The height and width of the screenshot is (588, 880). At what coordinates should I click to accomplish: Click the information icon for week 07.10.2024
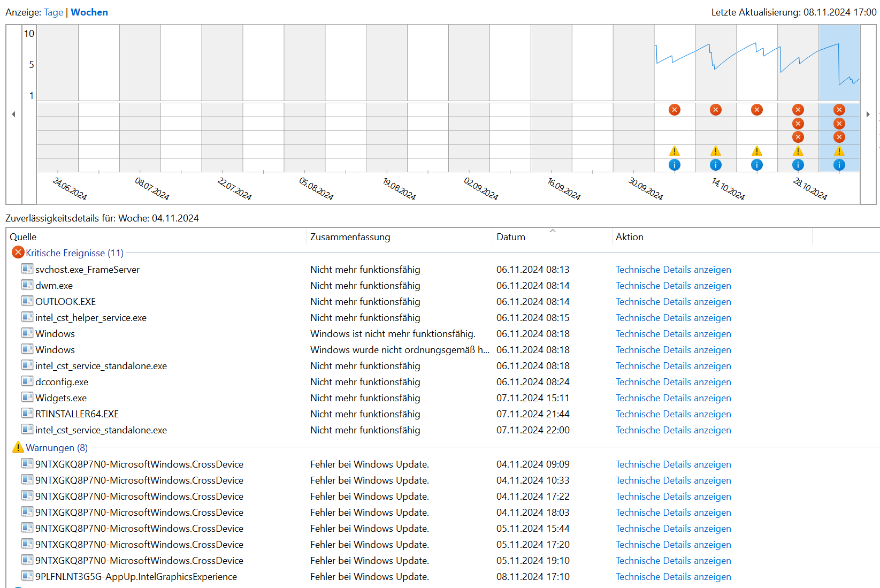675,165
